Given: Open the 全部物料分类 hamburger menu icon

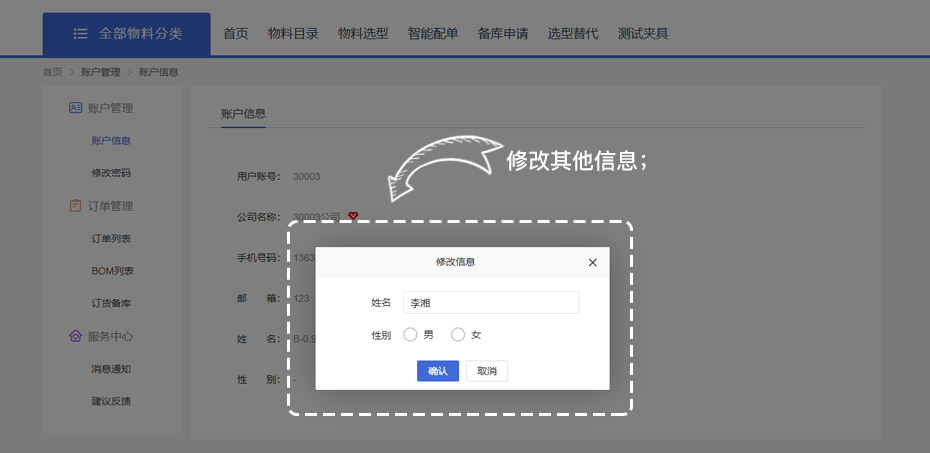Looking at the screenshot, I should 81,34.
